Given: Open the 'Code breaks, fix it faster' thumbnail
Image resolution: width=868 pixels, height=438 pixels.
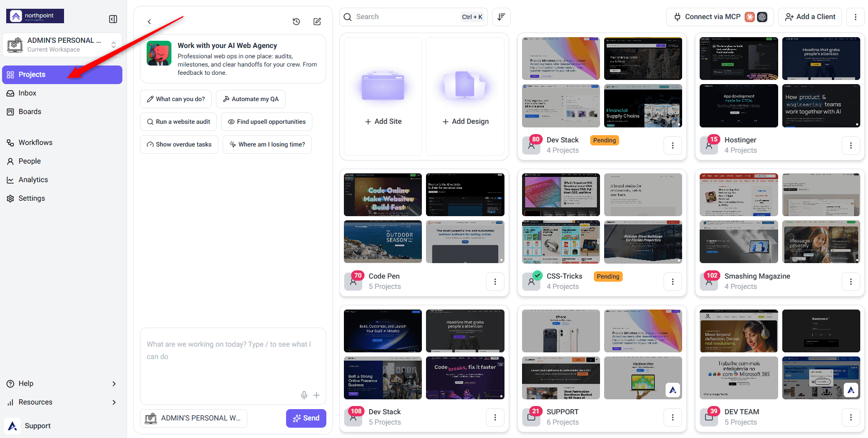Looking at the screenshot, I should [x=465, y=378].
